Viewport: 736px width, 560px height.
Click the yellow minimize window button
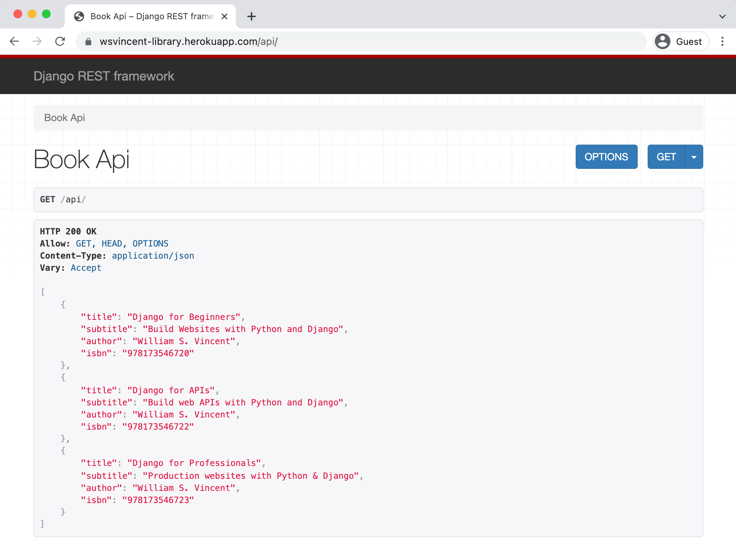pyautogui.click(x=32, y=14)
